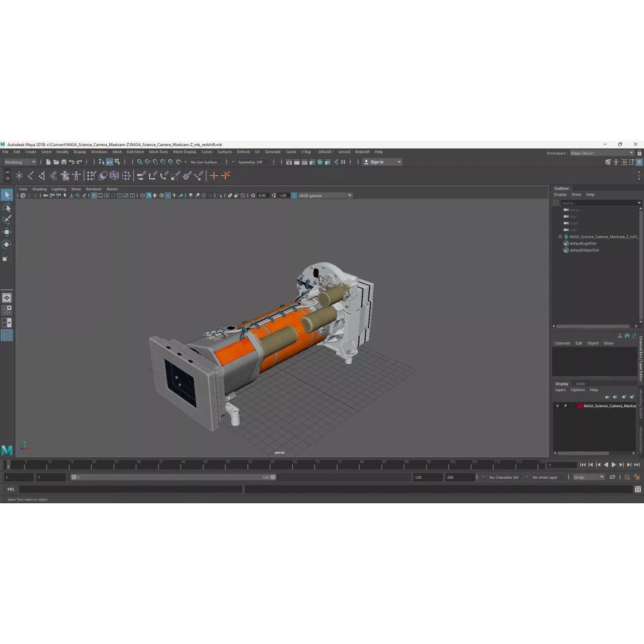Image resolution: width=644 pixels, height=644 pixels.
Task: Click the Create Lattice shelf icon
Action: pyautogui.click(x=114, y=176)
